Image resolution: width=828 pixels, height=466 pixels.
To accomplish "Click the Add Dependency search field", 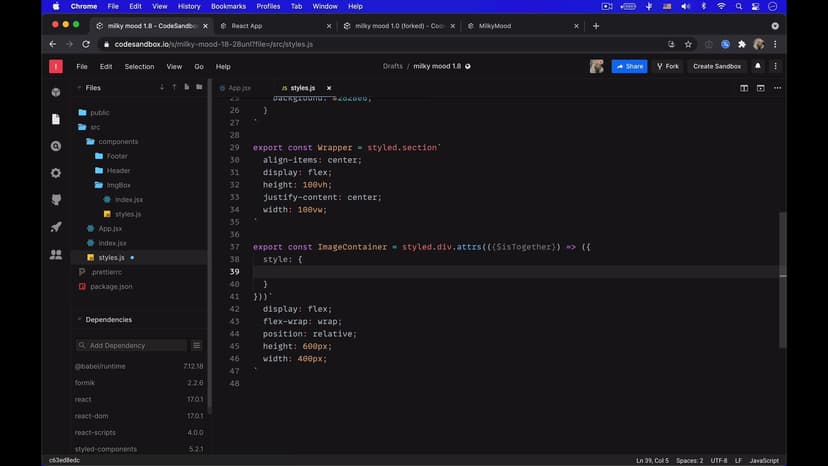I will point(131,345).
